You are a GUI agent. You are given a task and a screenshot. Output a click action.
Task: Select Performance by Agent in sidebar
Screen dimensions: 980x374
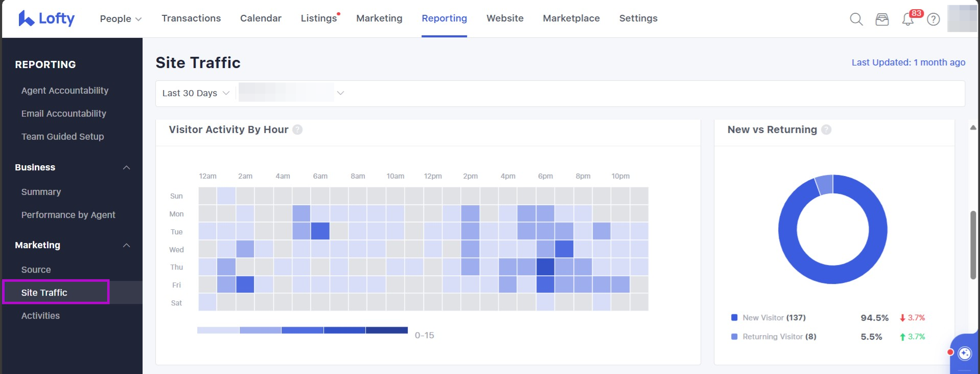(x=68, y=215)
